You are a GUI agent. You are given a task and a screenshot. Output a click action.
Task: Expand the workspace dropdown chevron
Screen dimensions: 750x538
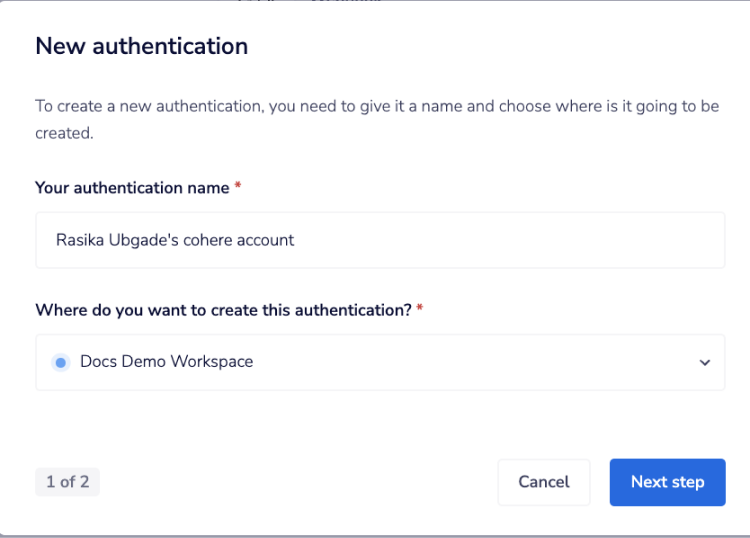[x=704, y=362]
